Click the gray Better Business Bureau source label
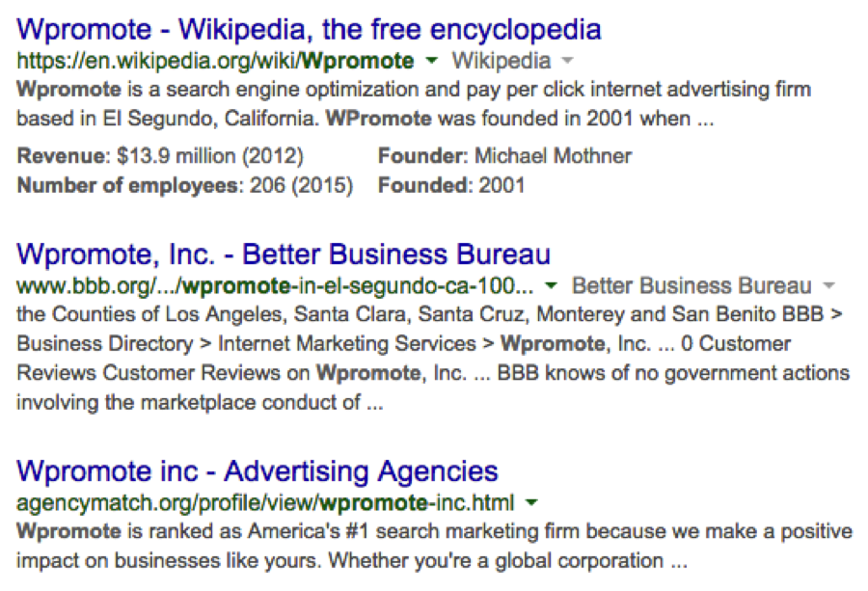 [x=692, y=286]
